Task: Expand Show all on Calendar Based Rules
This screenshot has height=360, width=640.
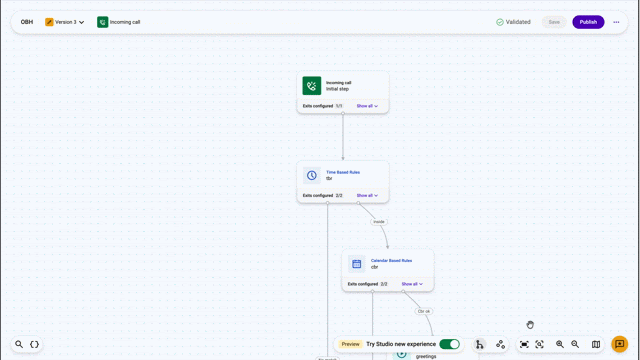Action: (x=412, y=284)
